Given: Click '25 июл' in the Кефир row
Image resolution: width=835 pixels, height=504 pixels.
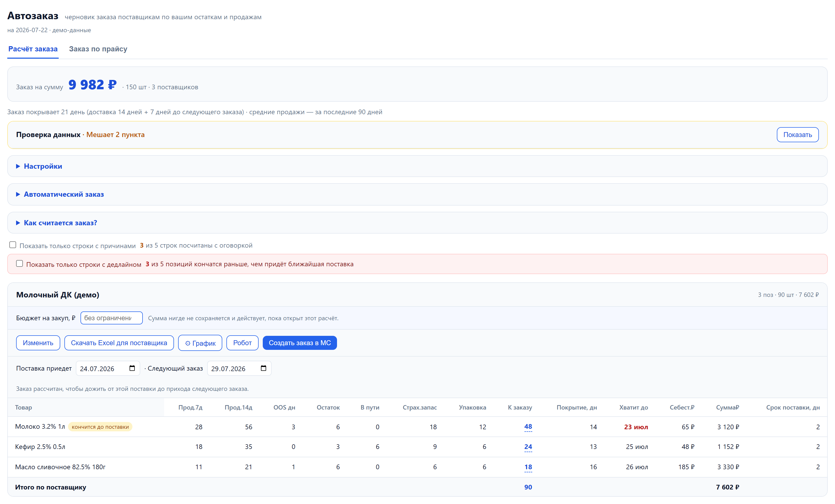Looking at the screenshot, I should click(637, 447).
